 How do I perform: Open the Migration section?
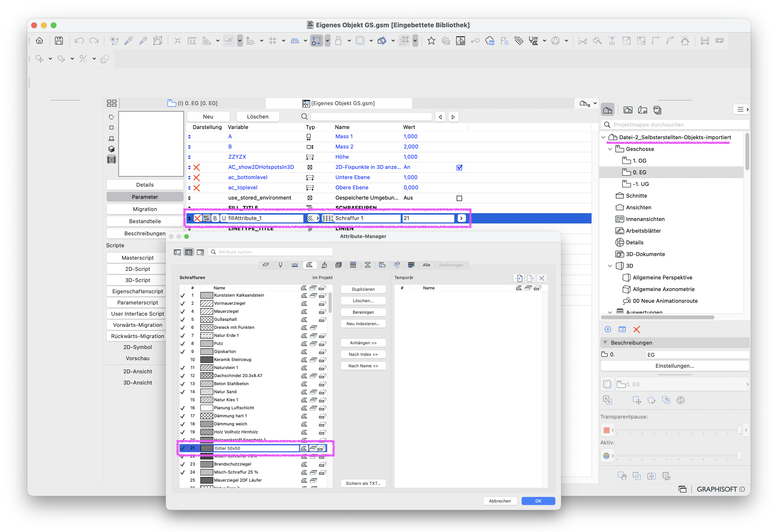click(x=145, y=209)
